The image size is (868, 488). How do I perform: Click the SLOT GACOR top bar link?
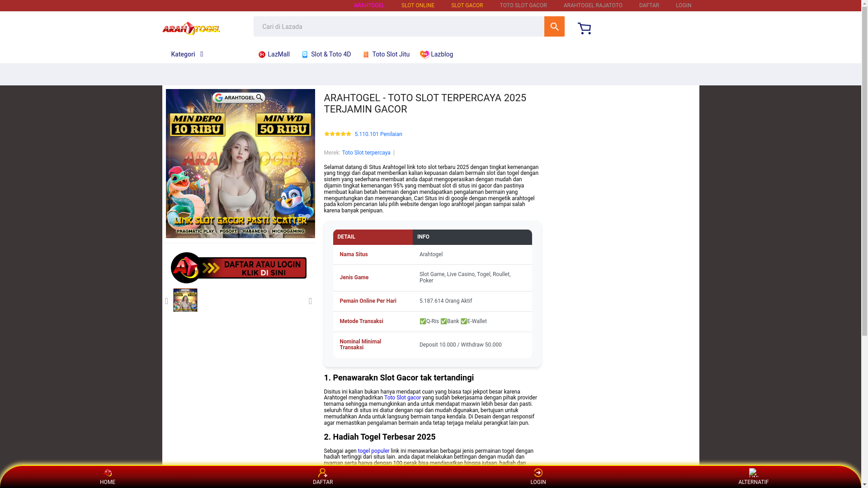tap(467, 5)
